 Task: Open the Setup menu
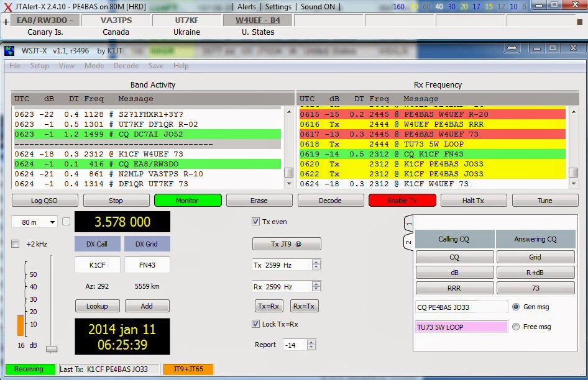coord(39,66)
